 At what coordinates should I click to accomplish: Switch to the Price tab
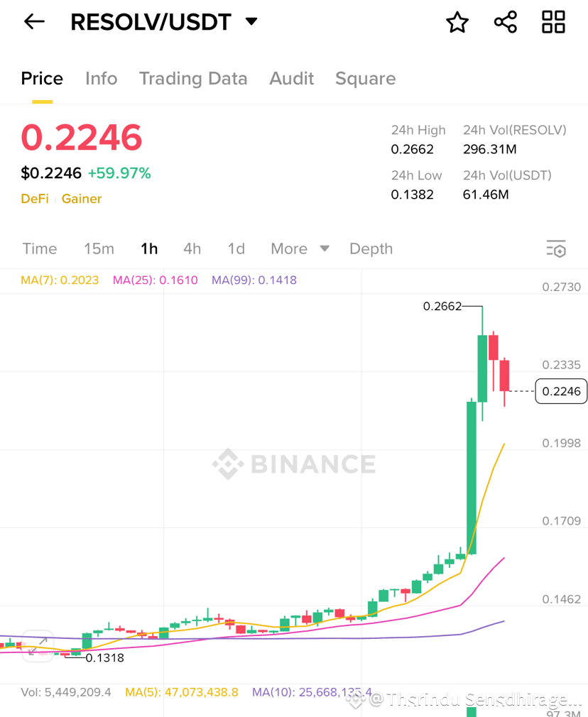click(x=42, y=79)
